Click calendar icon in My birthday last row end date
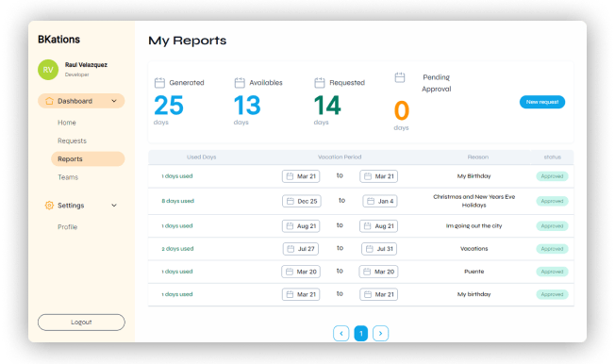Image resolution: width=615 pixels, height=364 pixels. coord(368,294)
